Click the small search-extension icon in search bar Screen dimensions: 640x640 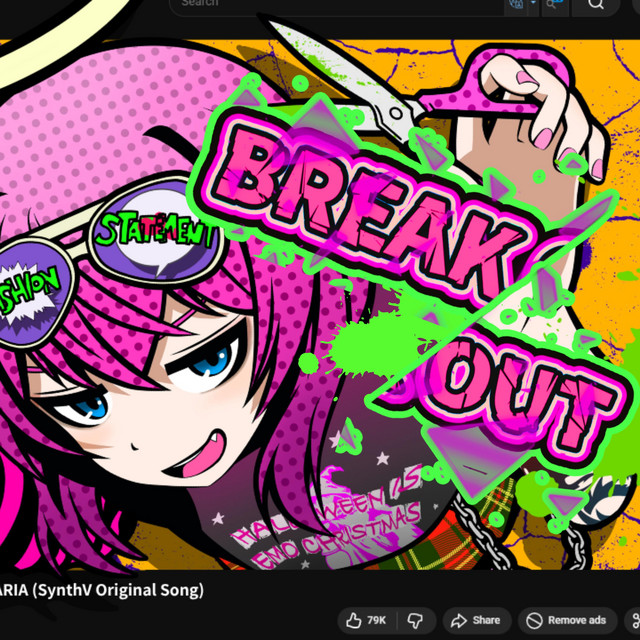pos(555,5)
